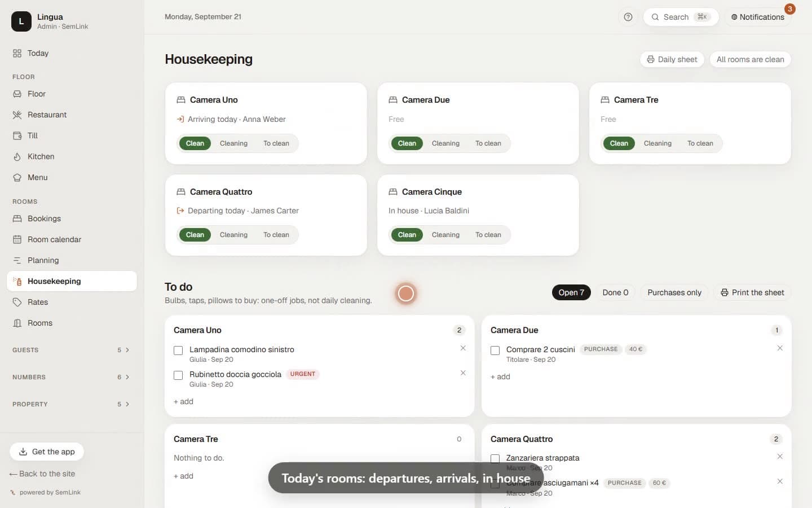The width and height of the screenshot is (812, 508).
Task: Open the Search field
Action: (x=681, y=17)
